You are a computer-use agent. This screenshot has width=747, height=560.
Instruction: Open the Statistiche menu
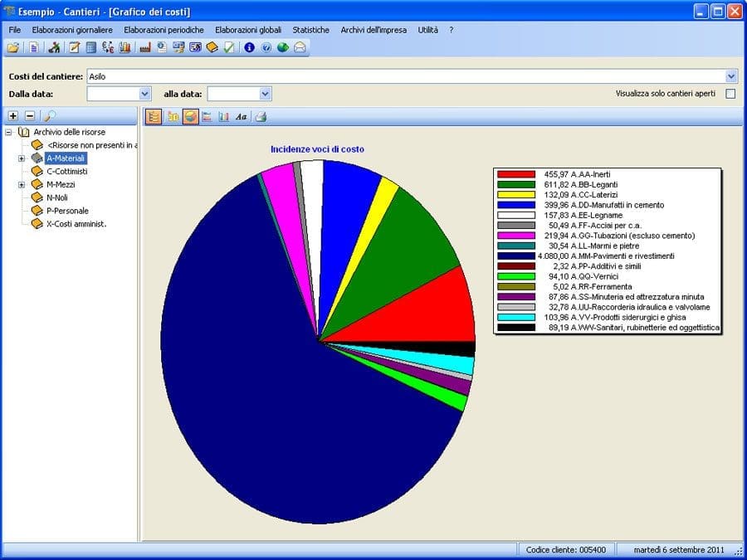310,30
